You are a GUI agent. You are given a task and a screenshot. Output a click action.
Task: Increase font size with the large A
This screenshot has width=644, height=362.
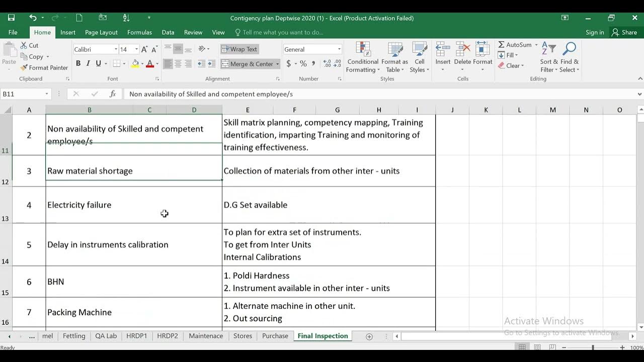click(144, 49)
